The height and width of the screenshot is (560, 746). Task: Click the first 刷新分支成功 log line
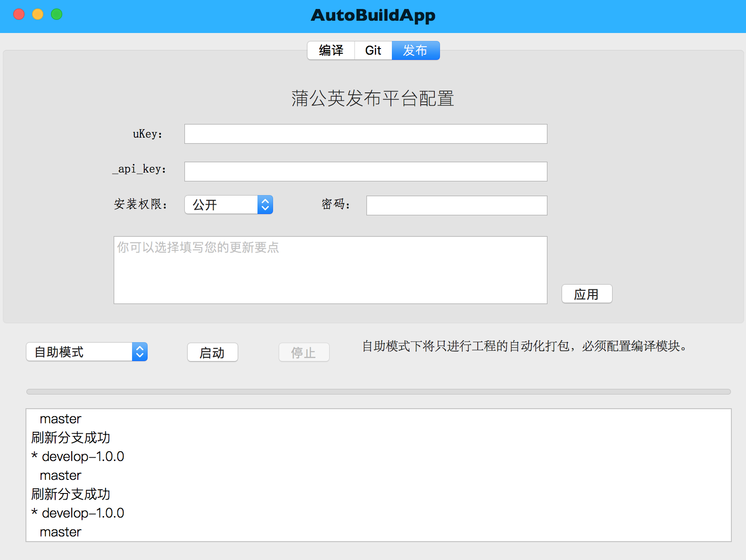(71, 437)
